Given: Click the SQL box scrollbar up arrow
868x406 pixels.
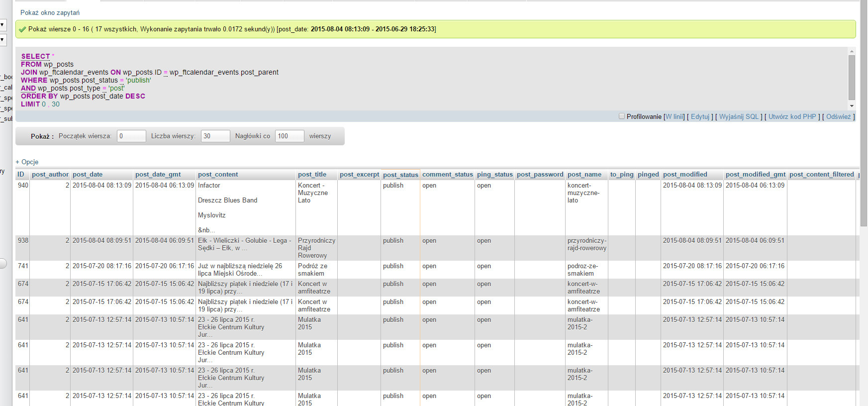Looking at the screenshot, I should (x=852, y=51).
